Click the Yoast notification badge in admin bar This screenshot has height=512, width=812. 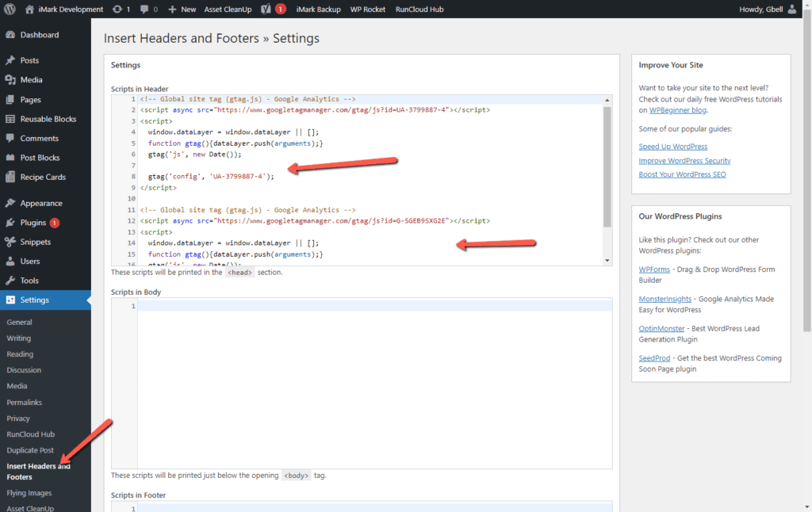coord(280,9)
